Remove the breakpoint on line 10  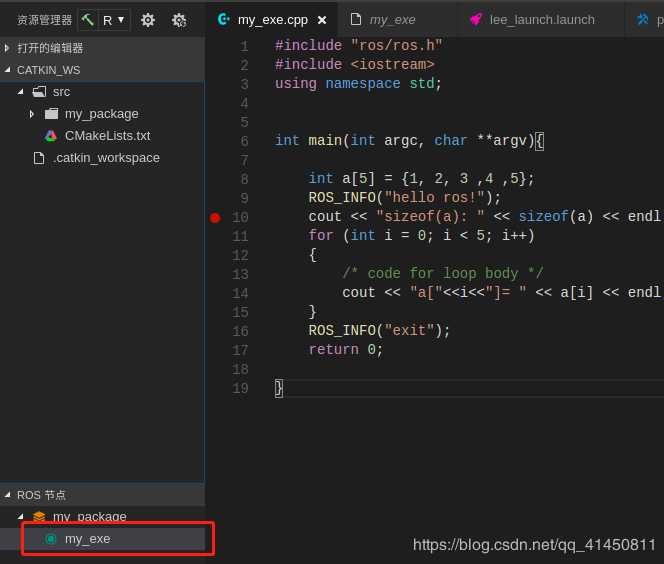215,218
